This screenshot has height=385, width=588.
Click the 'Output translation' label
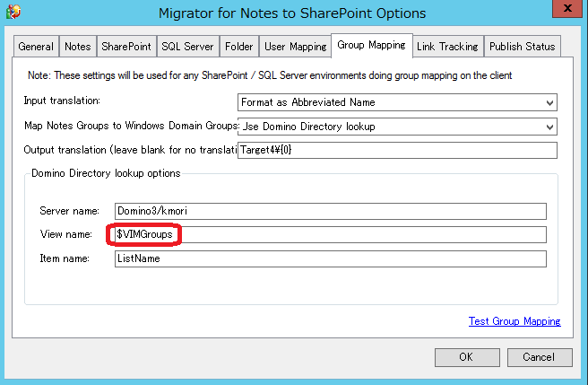130,150
